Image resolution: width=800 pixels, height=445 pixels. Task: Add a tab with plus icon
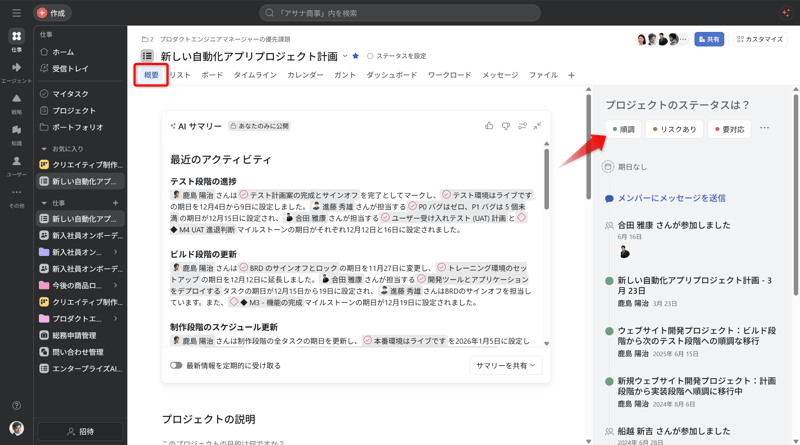click(571, 76)
